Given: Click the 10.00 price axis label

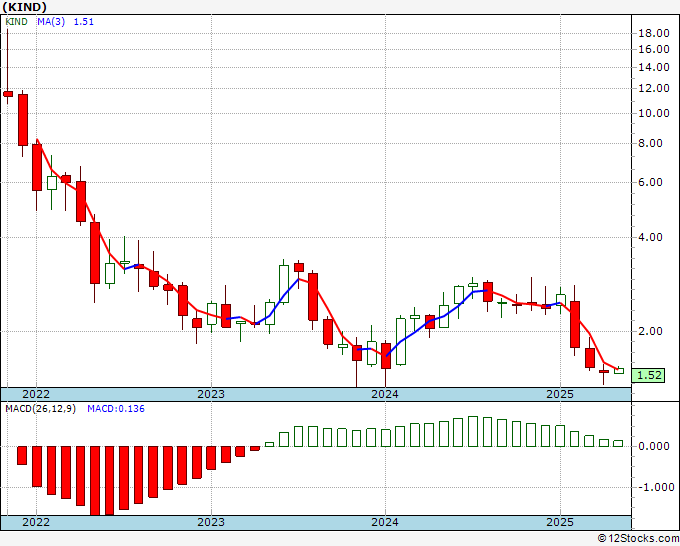Looking at the screenshot, I should point(654,113).
